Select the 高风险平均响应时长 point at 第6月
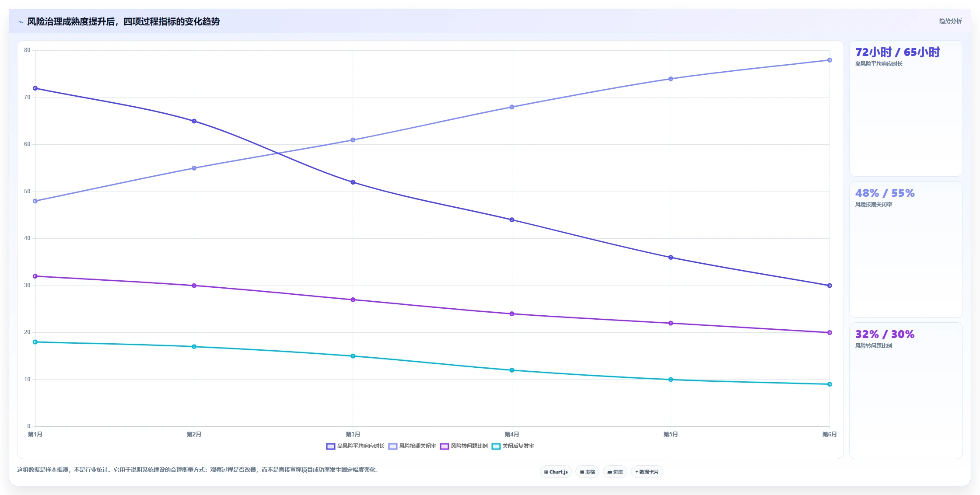Image resolution: width=980 pixels, height=495 pixels. tap(829, 286)
